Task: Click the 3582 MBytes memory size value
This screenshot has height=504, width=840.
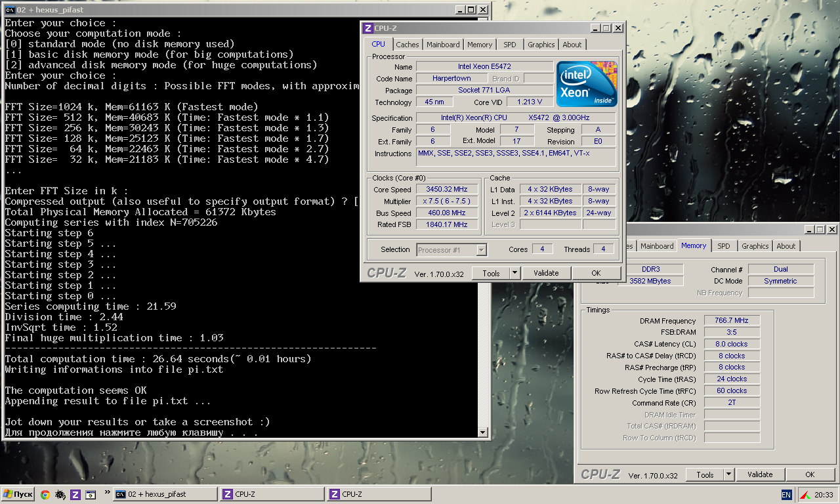Action: coord(650,281)
